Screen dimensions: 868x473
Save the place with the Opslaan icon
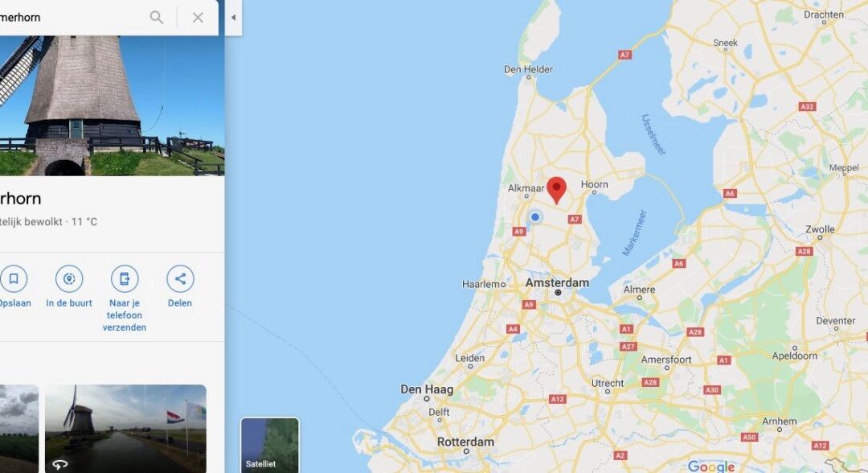[x=14, y=278]
